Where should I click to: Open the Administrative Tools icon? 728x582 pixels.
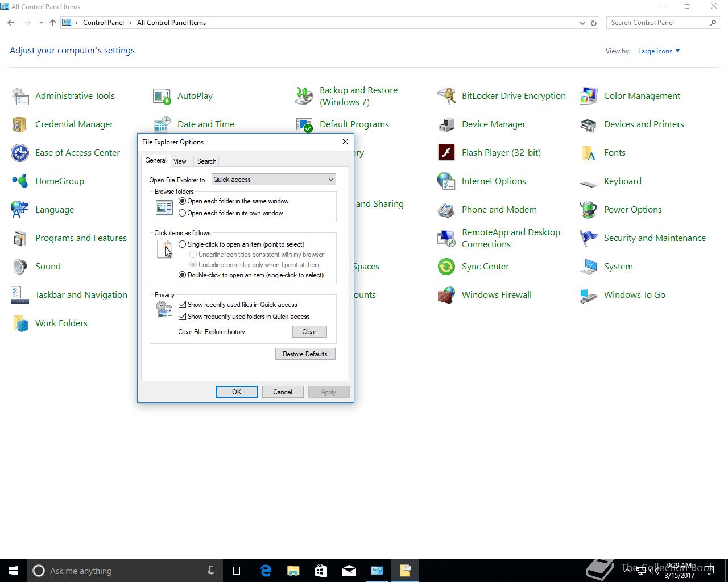click(x=20, y=96)
